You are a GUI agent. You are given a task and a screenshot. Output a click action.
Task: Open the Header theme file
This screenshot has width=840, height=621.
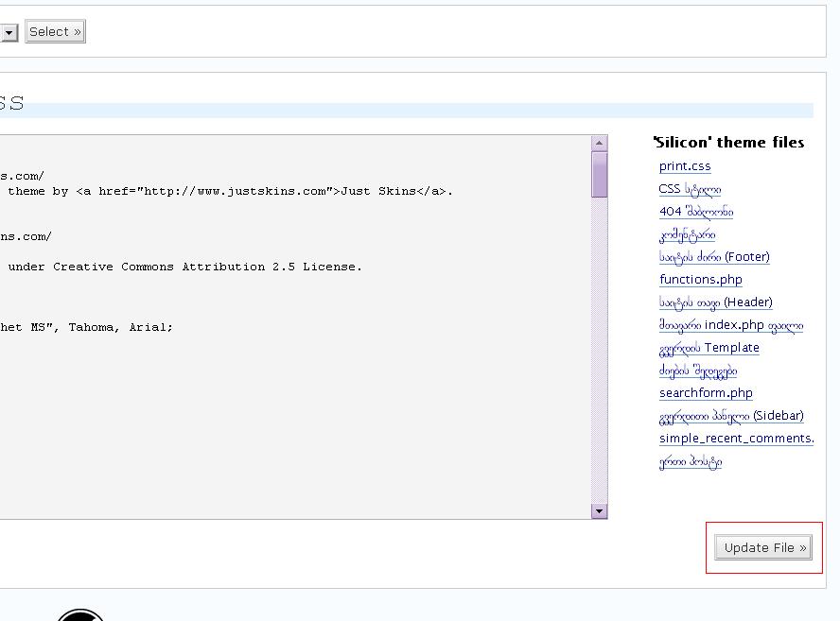[x=715, y=302]
